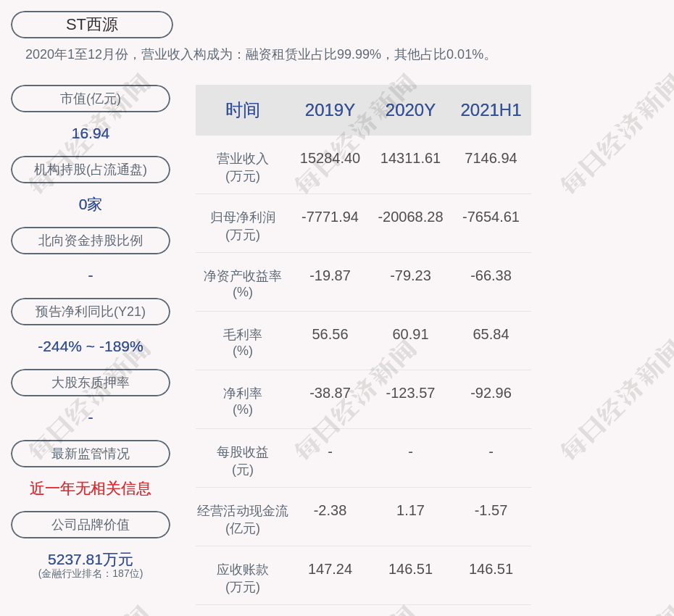The image size is (674, 616).
Task: Click the red 近一年无相关信息 text
Action: pyautogui.click(x=91, y=488)
